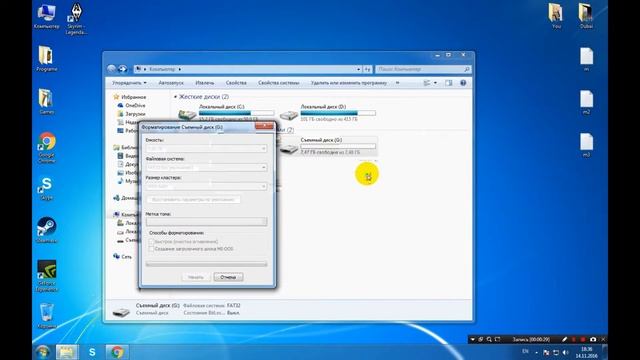Close the format dialog
This screenshot has width=640, height=360.
click(x=264, y=126)
